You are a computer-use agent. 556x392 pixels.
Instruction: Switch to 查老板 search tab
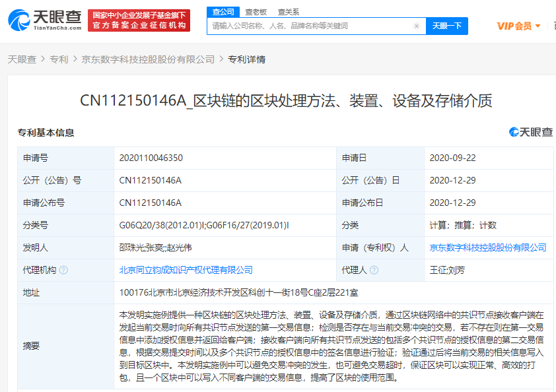pyautogui.click(x=256, y=12)
